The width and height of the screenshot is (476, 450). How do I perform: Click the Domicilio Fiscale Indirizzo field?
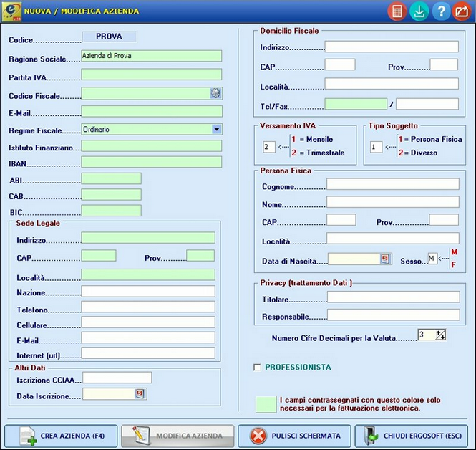[392, 47]
